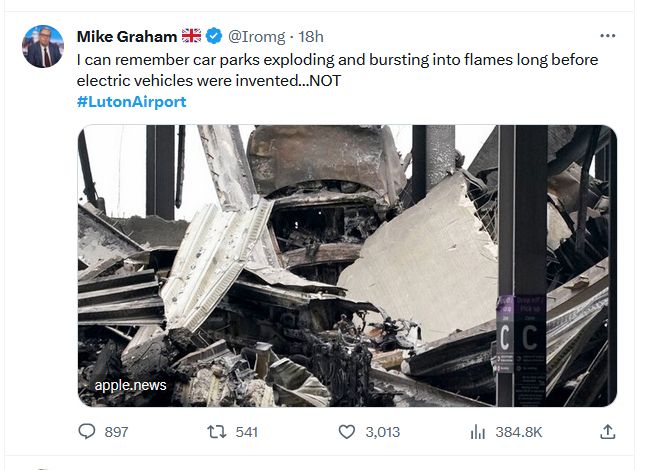Open Mike Graham's profile picture
The width and height of the screenshot is (662, 470).
click(x=43, y=46)
